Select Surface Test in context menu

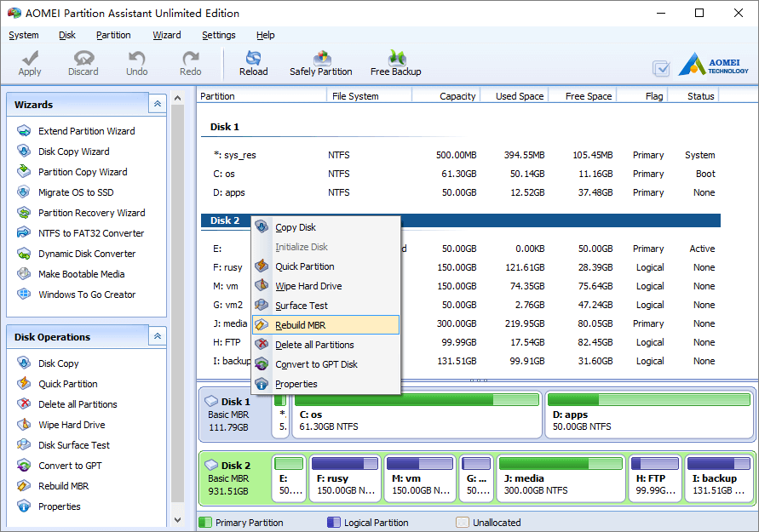[x=325, y=306]
